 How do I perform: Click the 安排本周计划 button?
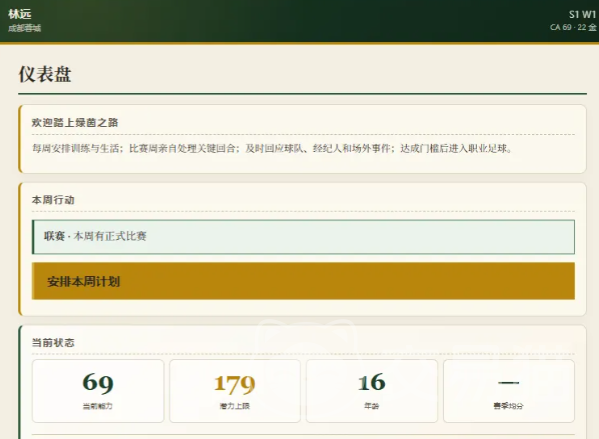303,281
